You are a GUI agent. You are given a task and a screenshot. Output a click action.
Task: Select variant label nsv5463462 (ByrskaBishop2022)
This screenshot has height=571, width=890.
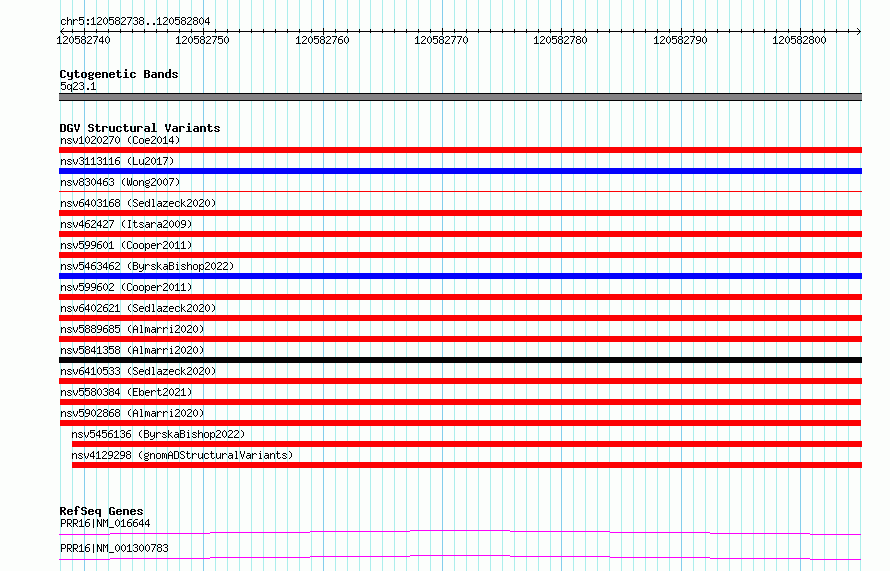(147, 266)
